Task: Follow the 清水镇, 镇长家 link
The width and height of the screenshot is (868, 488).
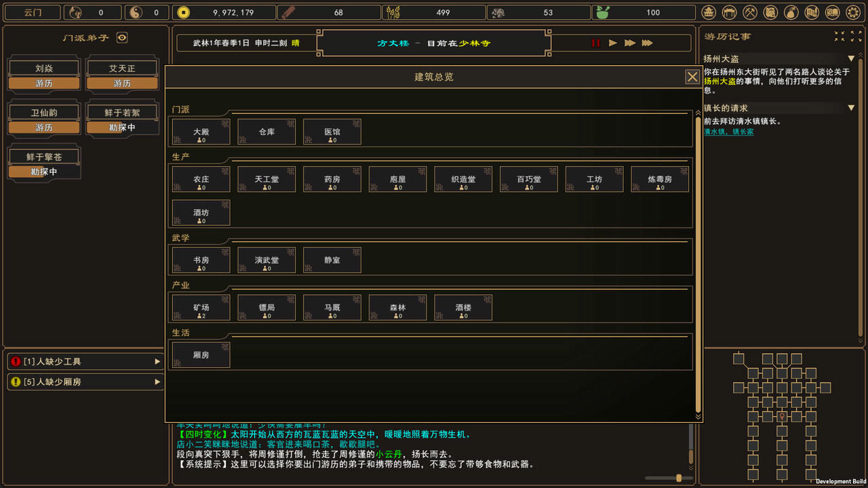Action: pyautogui.click(x=728, y=131)
